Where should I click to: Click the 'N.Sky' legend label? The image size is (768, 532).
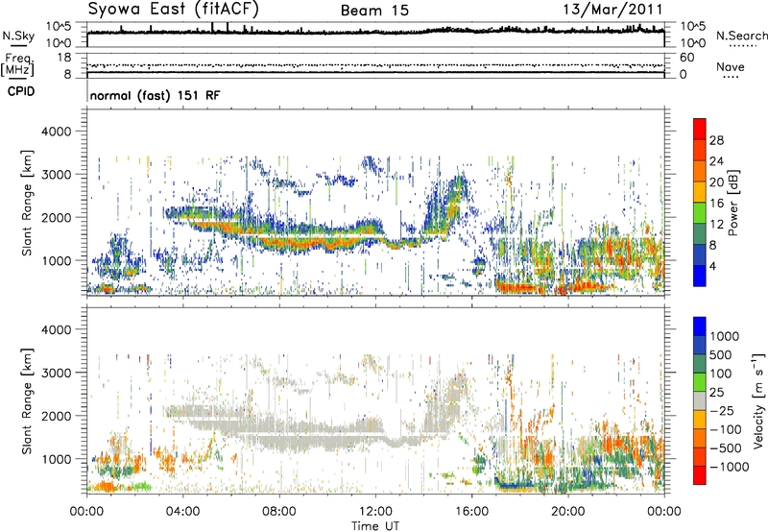(x=18, y=36)
